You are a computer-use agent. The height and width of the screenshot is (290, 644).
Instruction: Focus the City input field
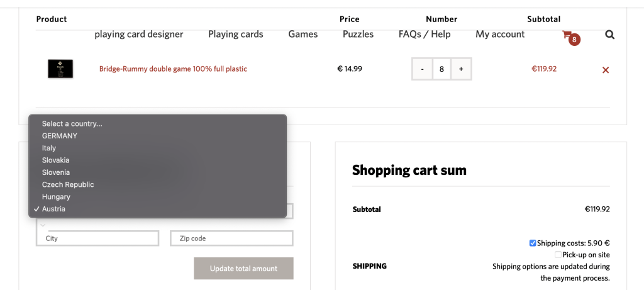coord(97,238)
